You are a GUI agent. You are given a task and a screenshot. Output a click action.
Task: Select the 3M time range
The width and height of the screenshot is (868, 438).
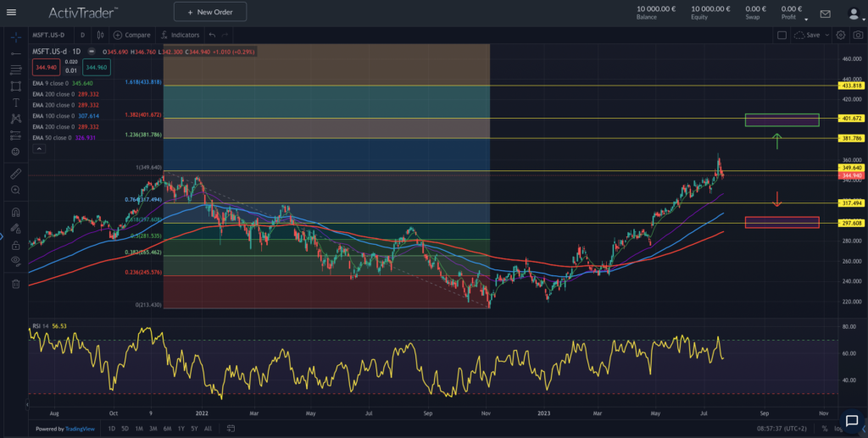153,429
